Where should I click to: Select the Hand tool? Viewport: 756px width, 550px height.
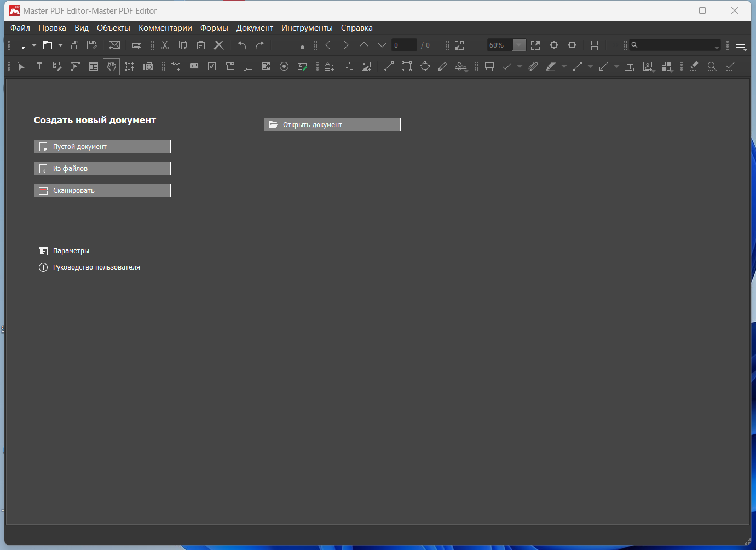(111, 67)
